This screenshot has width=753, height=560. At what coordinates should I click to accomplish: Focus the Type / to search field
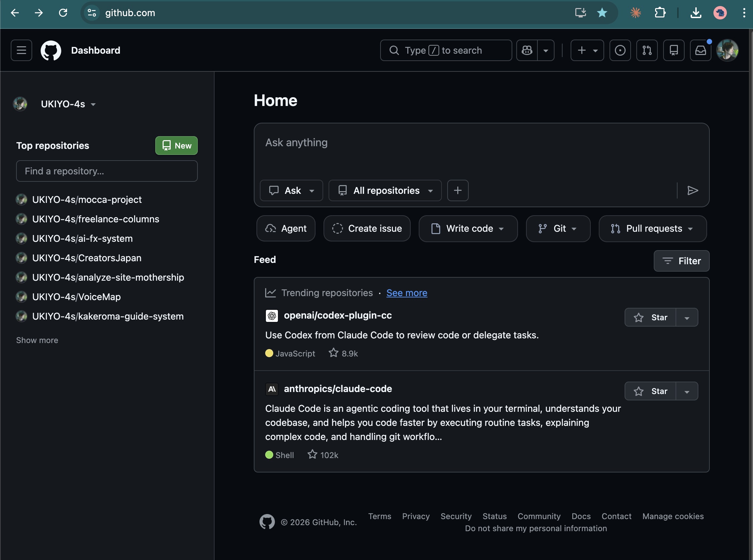click(446, 51)
